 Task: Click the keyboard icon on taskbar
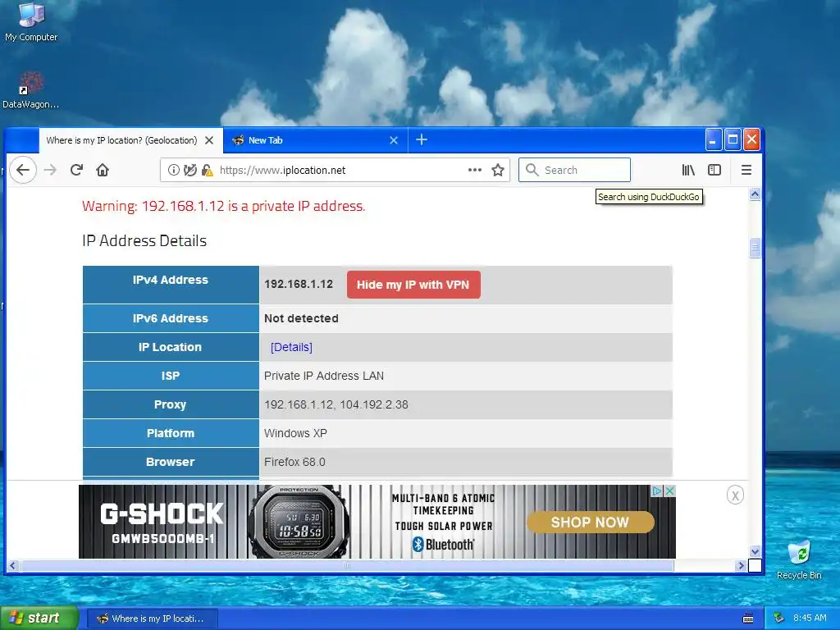[748, 619]
